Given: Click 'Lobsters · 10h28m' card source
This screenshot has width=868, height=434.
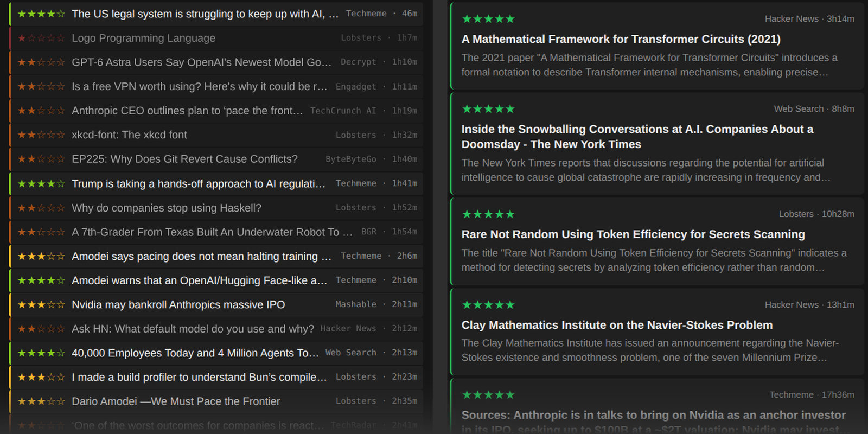Looking at the screenshot, I should pos(816,214).
